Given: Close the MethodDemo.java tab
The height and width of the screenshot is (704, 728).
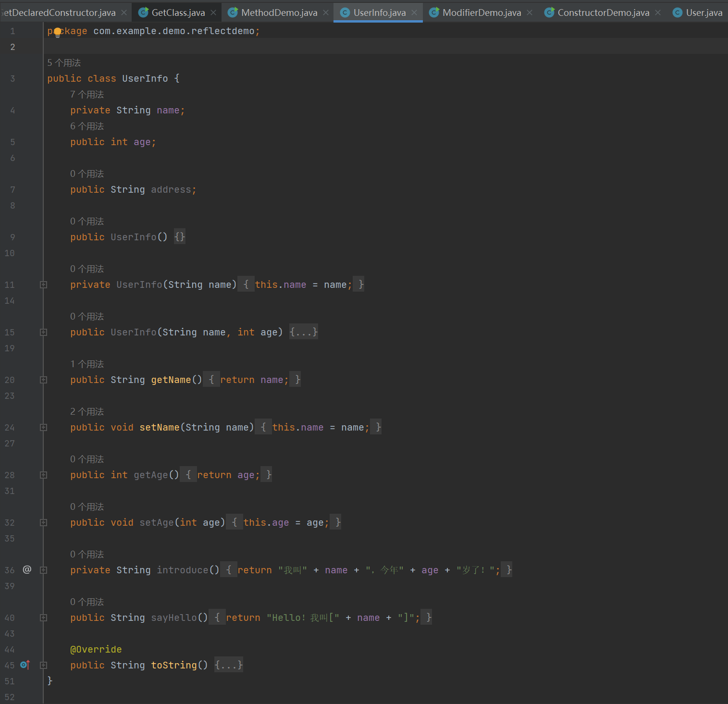Looking at the screenshot, I should point(326,12).
